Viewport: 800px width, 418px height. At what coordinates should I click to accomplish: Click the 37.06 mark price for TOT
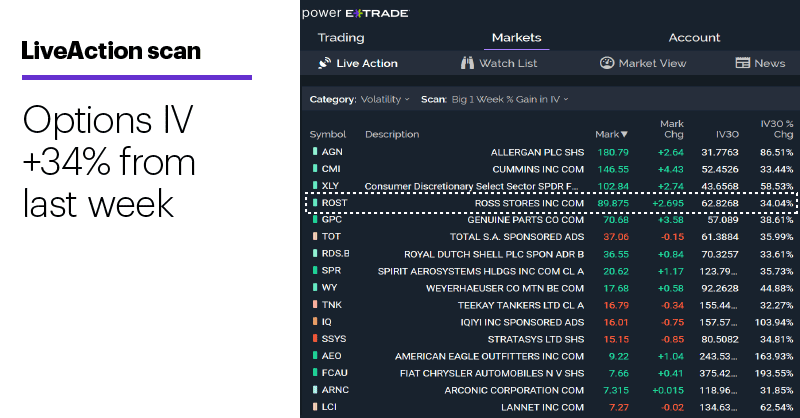point(616,237)
